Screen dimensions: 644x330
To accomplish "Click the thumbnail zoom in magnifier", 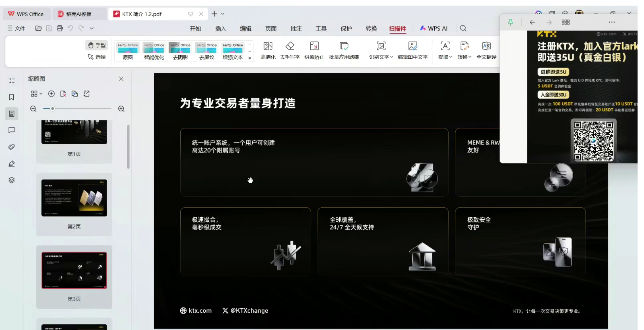I will (x=121, y=109).
